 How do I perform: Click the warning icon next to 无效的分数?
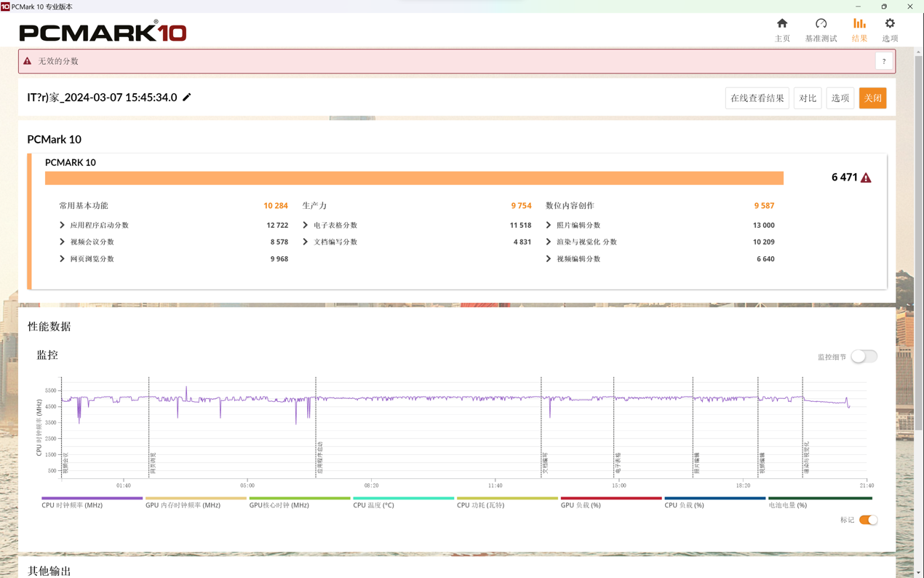point(28,61)
